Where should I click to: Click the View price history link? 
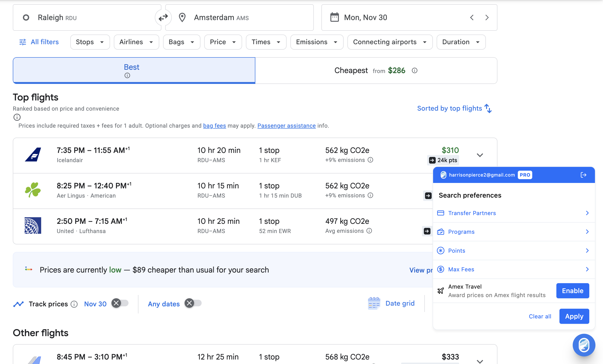click(421, 270)
